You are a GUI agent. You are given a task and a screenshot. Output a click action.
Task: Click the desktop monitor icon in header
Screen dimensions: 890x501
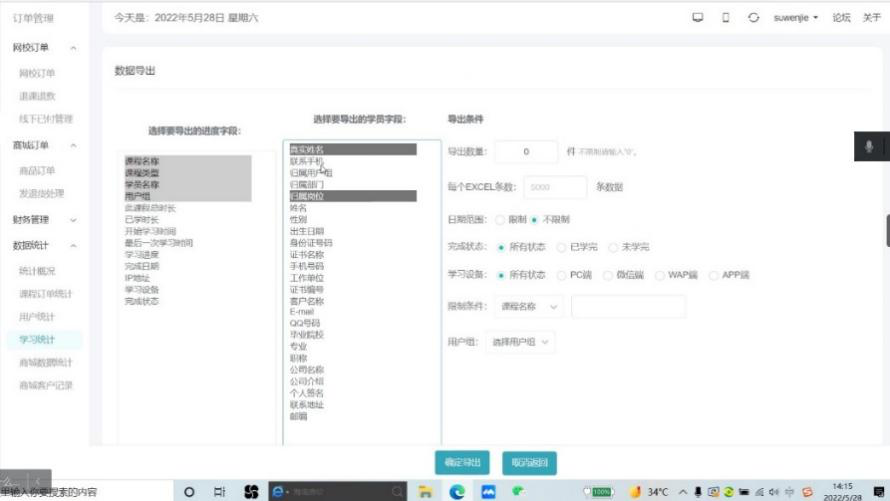pyautogui.click(x=697, y=18)
